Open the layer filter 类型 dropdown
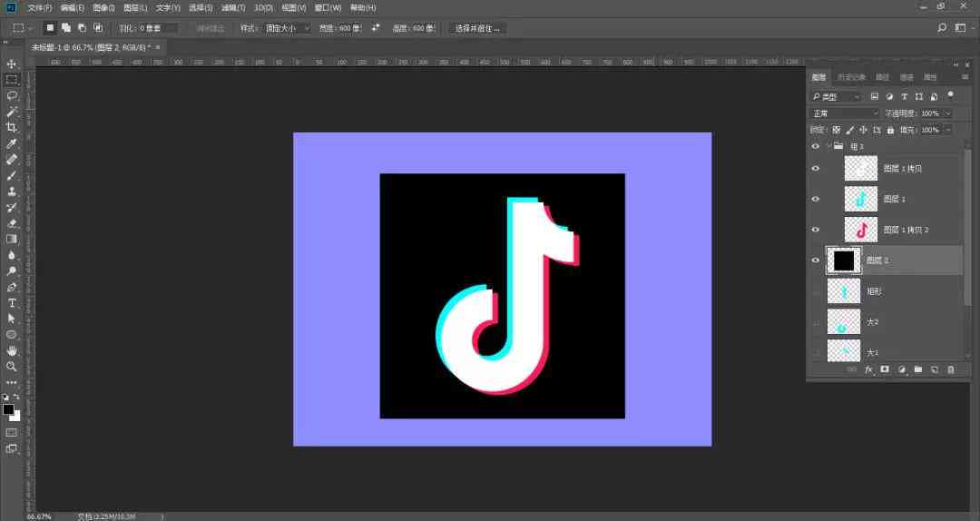 point(837,97)
